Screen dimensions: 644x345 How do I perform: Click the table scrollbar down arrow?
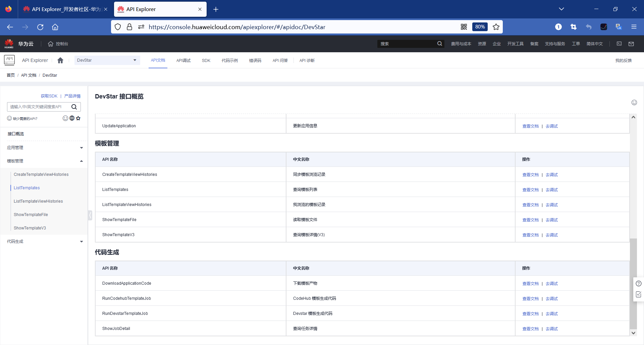(x=633, y=333)
